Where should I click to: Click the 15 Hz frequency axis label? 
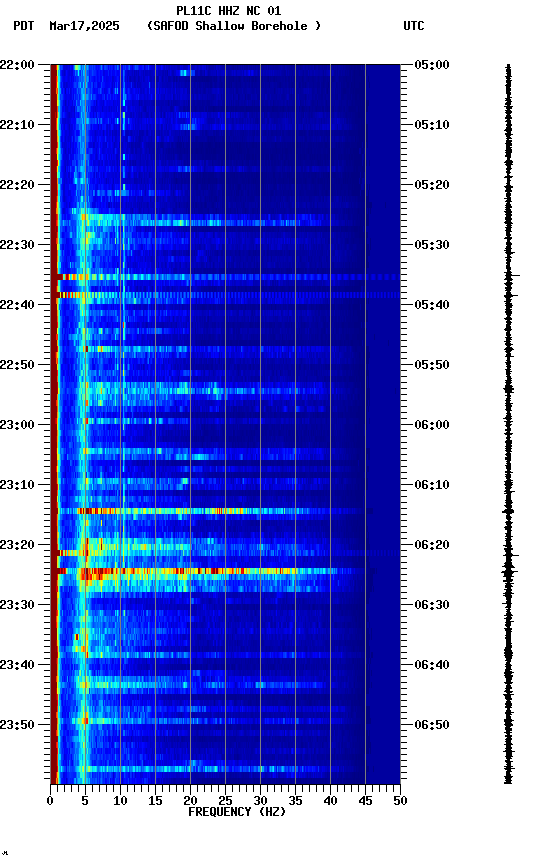[x=155, y=801]
